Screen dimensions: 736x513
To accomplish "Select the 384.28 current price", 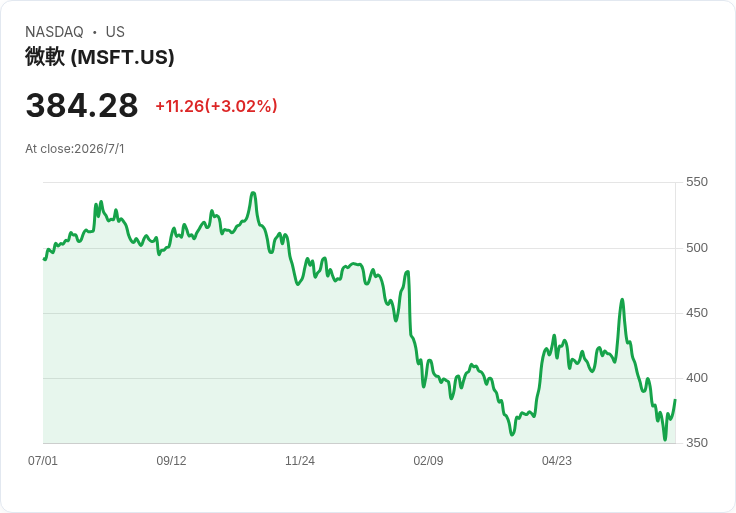I will (x=82, y=105).
